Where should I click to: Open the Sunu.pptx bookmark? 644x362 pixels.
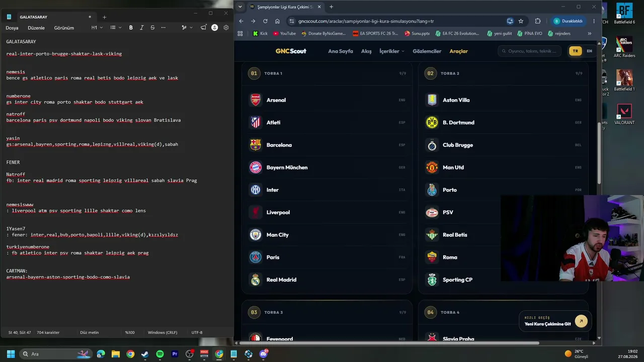tap(416, 34)
